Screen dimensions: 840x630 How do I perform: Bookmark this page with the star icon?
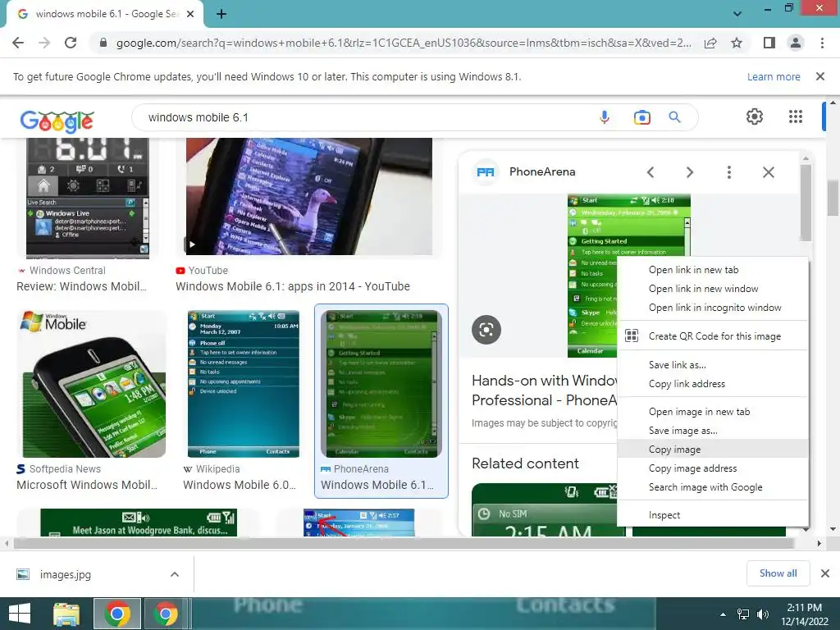737,43
